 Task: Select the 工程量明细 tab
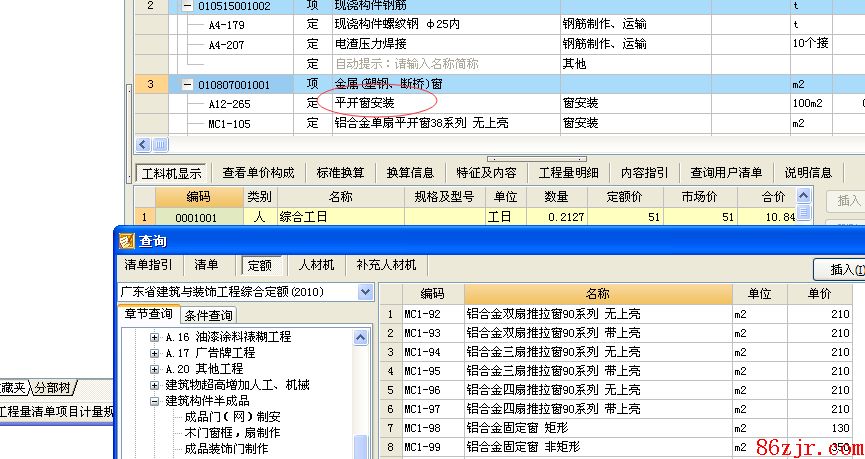tap(568, 172)
